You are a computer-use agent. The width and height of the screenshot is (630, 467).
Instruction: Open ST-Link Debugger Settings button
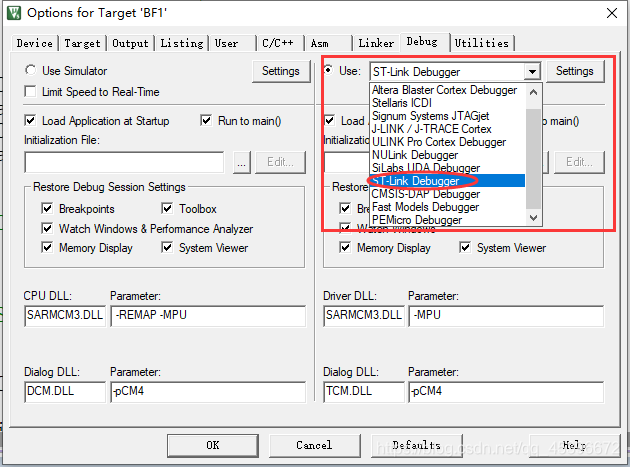[x=575, y=71]
